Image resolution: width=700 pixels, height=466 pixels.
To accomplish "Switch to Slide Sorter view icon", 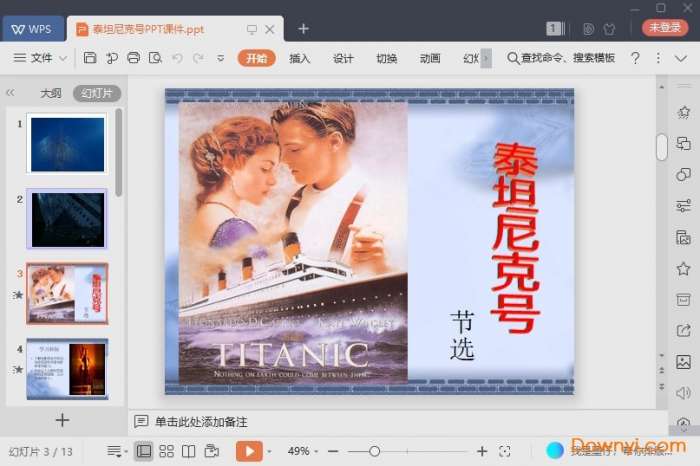I will point(167,451).
